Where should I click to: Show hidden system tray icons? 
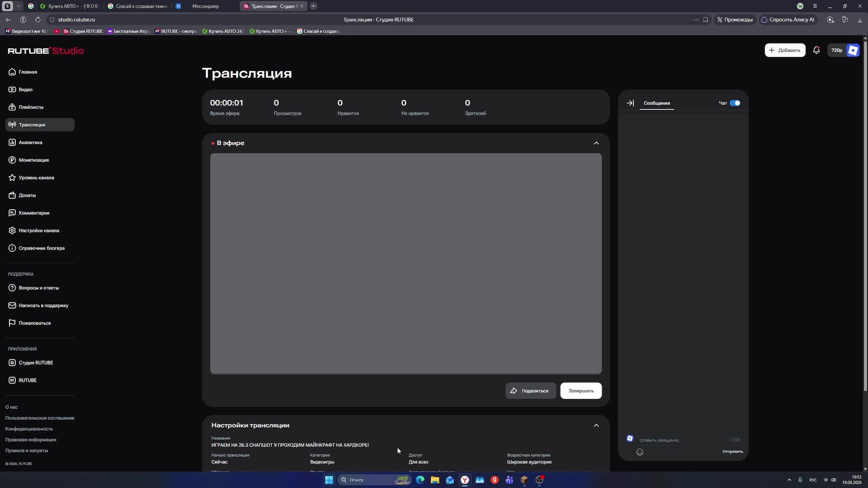789,480
